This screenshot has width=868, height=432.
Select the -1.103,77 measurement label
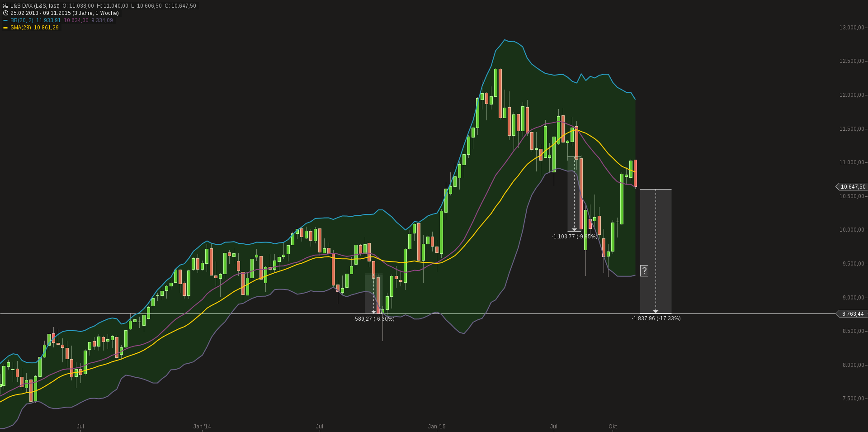pos(575,237)
